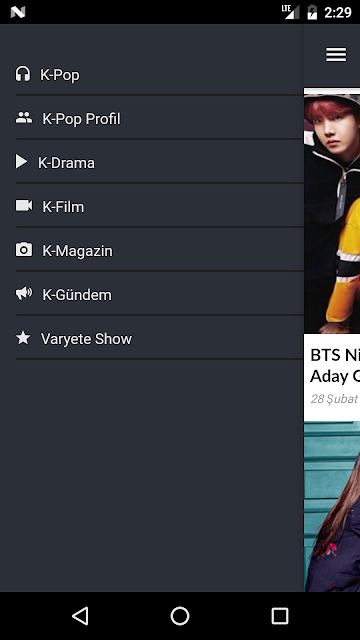Open the K-Pop menu item
Screen dimensions: 360x640
[160, 74]
